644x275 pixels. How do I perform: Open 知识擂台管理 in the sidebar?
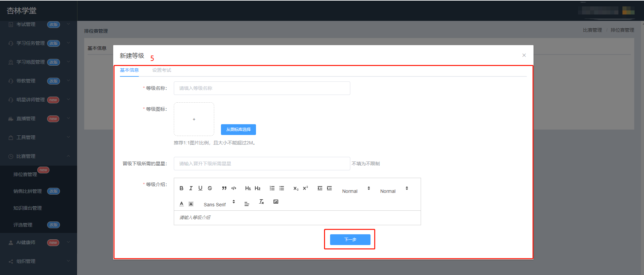(x=28, y=208)
